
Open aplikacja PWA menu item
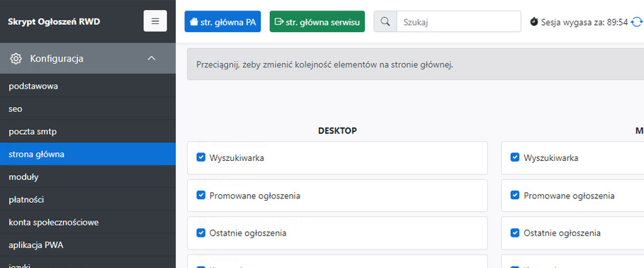(87, 245)
